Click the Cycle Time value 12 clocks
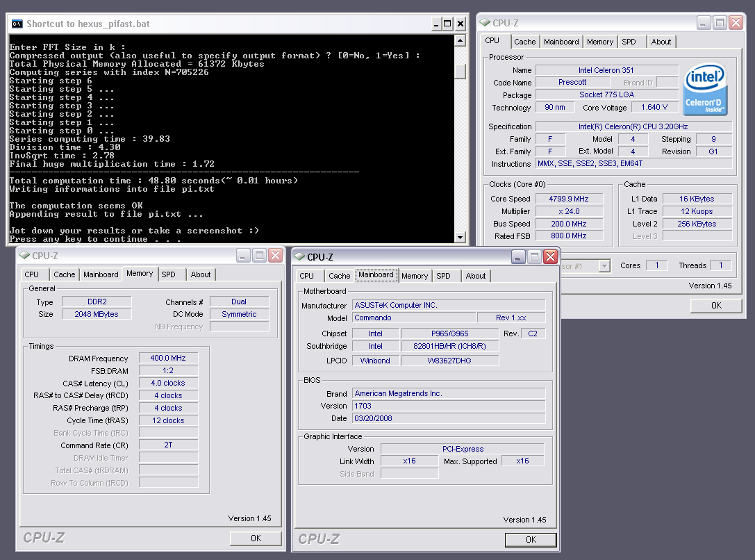The height and width of the screenshot is (560, 755). pos(168,420)
